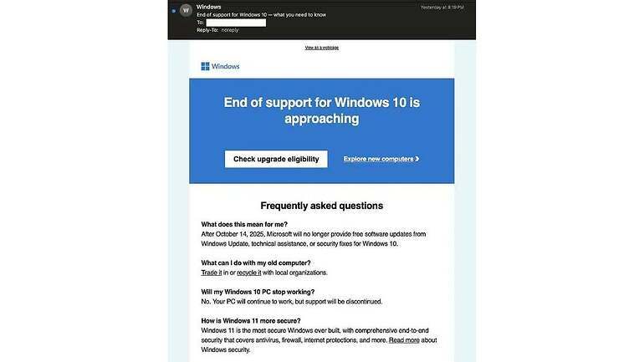The image size is (644, 362).
Task: Click the email subject line in header
Action: (261, 15)
